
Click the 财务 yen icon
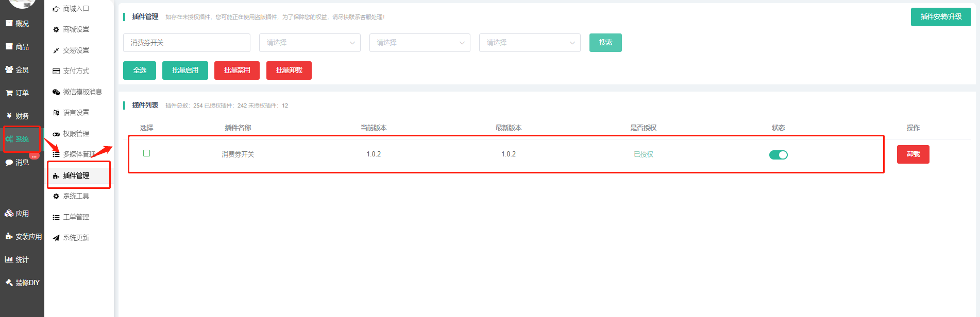[9, 116]
